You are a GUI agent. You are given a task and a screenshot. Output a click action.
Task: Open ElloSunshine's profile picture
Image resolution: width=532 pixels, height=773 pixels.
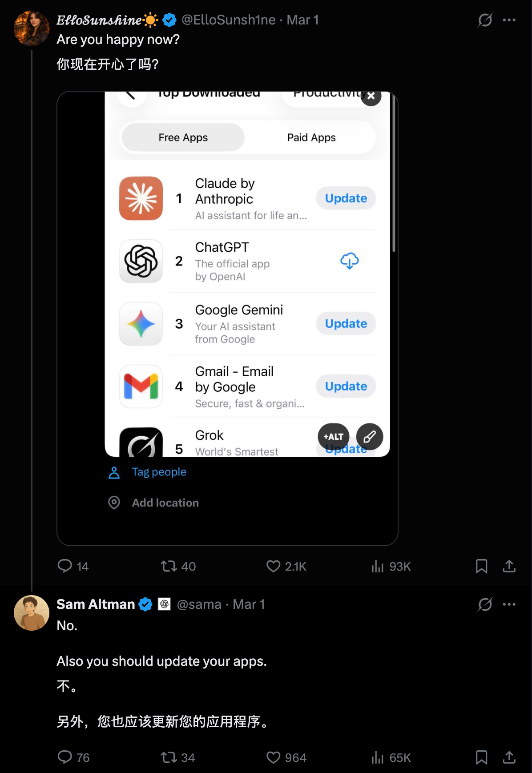(x=32, y=28)
